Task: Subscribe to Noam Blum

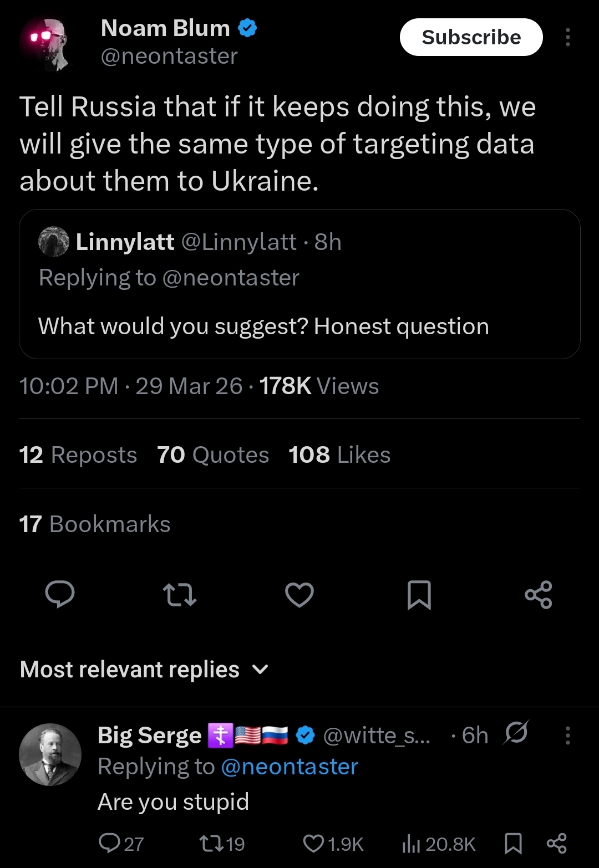Action: 471,37
